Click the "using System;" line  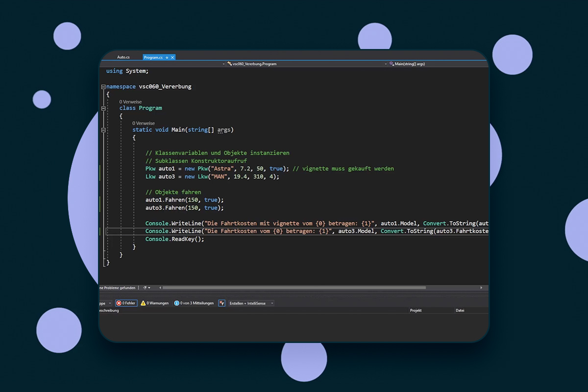(127, 71)
